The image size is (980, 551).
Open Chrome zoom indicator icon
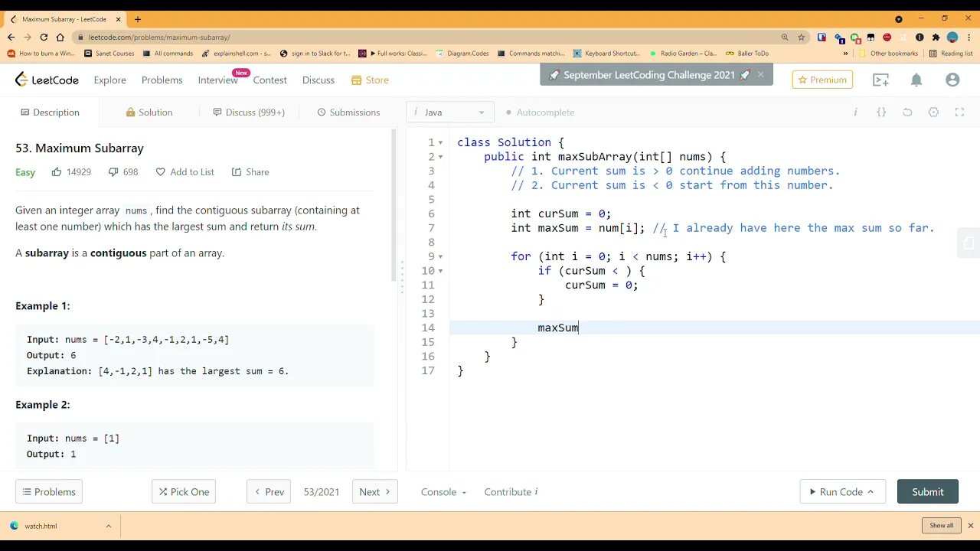tap(785, 37)
